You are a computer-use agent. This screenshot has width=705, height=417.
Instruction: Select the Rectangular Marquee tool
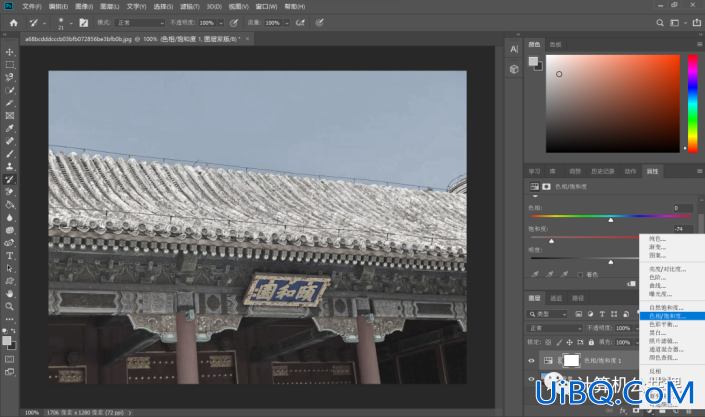pos(9,65)
